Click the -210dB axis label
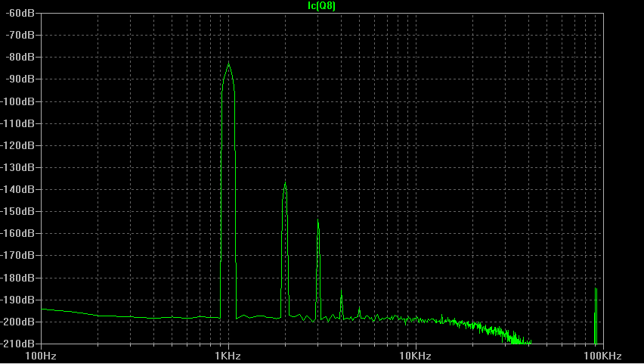 coord(17,344)
